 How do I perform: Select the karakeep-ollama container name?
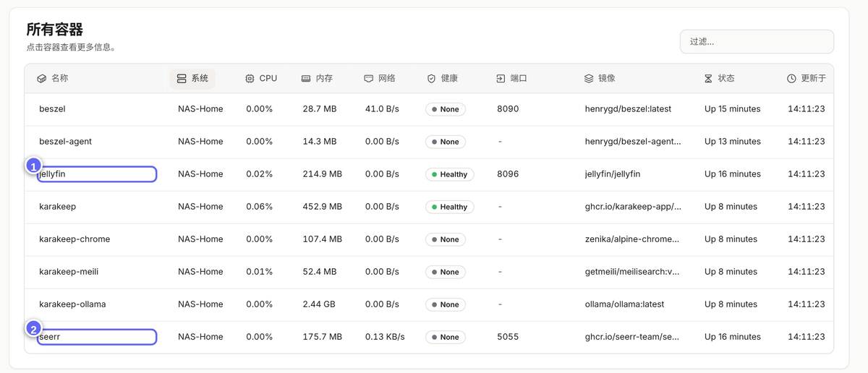click(x=72, y=304)
